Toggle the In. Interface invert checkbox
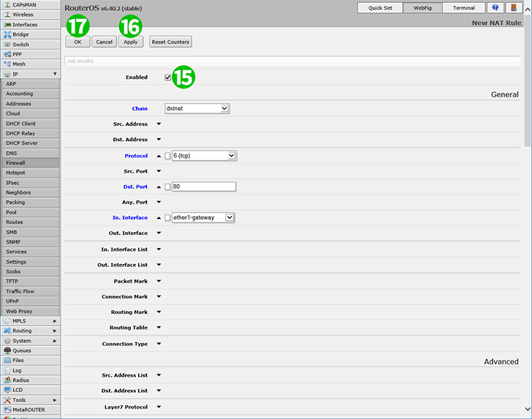Viewport: 532px width, 419px height. (167, 218)
